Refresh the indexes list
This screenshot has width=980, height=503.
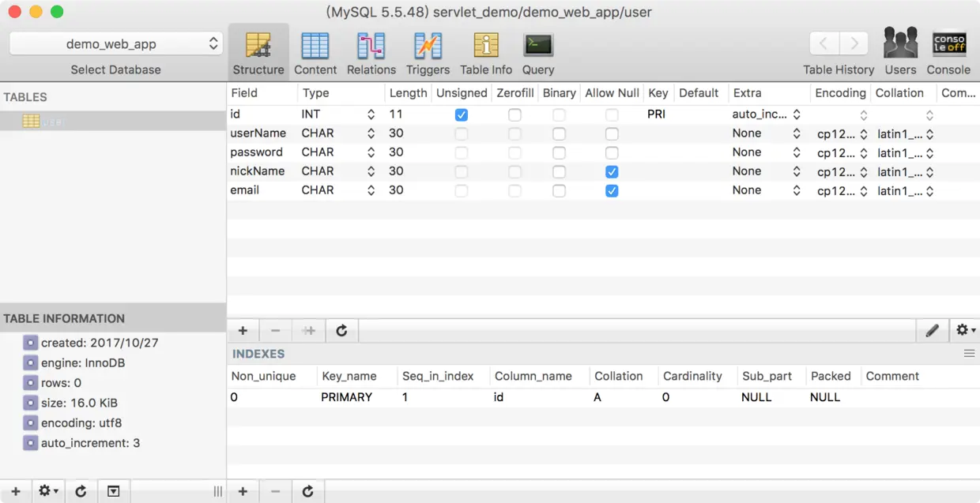point(308,491)
